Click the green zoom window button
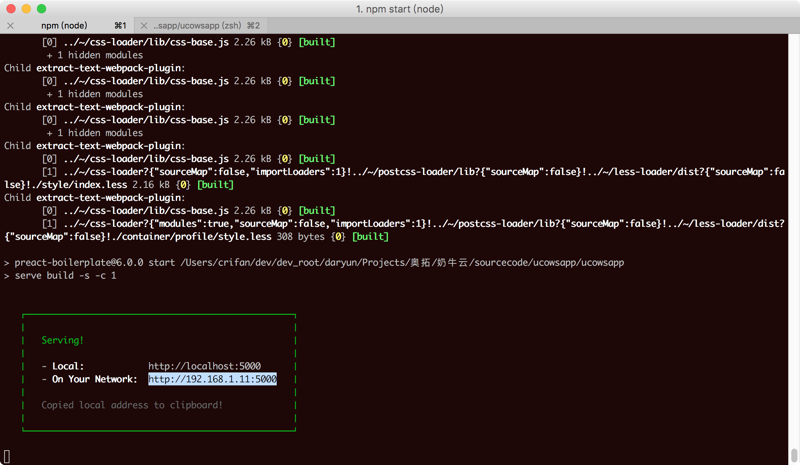The width and height of the screenshot is (800, 465). click(x=41, y=8)
